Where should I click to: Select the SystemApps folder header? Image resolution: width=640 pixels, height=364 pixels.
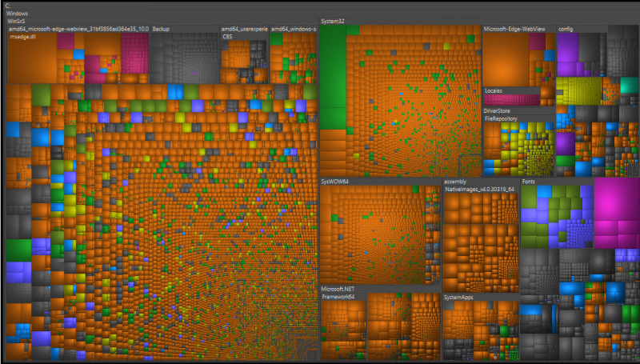click(460, 297)
